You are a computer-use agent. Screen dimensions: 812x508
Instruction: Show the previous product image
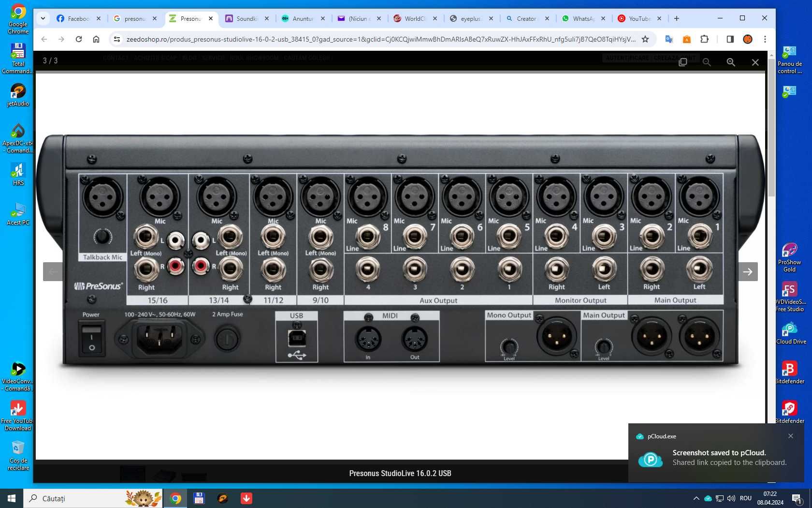pyautogui.click(x=53, y=271)
